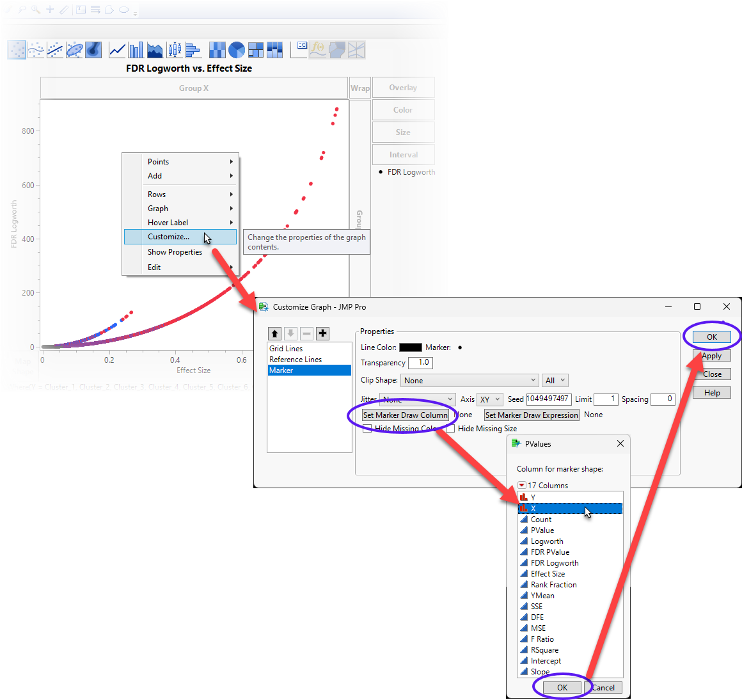Click the move down arrow icon in Customize Graph

pyautogui.click(x=290, y=333)
